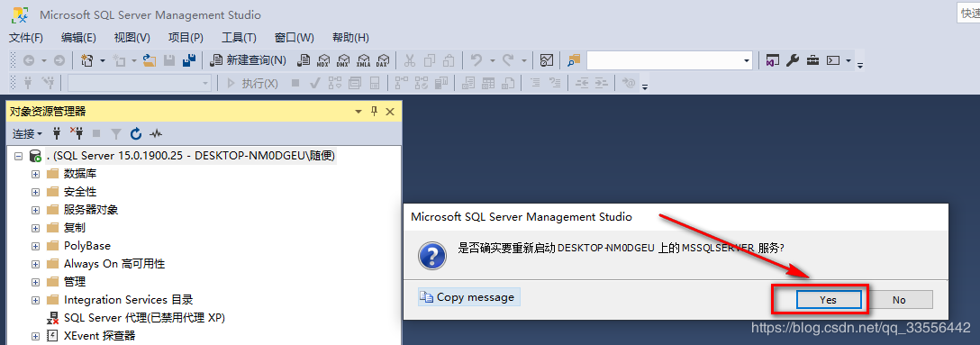
Task: Close the 对象资源管理器 panel
Action: pyautogui.click(x=390, y=112)
